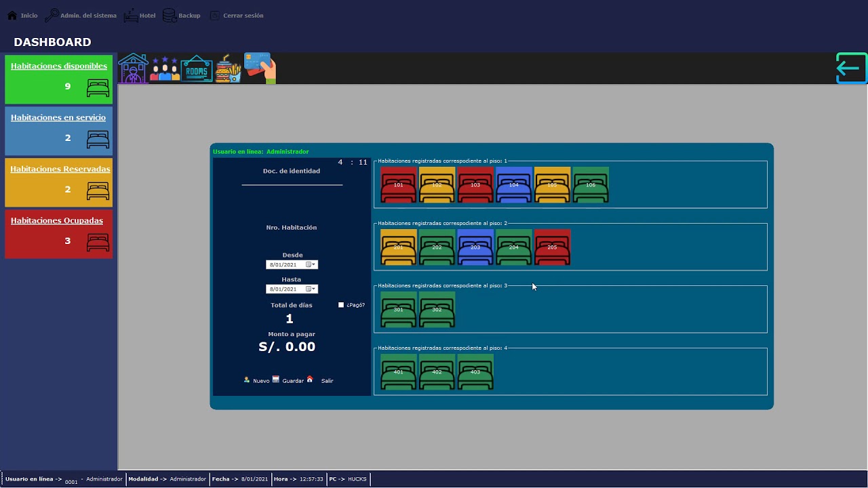
Task: Select room 101 red bed icon
Action: [x=399, y=185]
